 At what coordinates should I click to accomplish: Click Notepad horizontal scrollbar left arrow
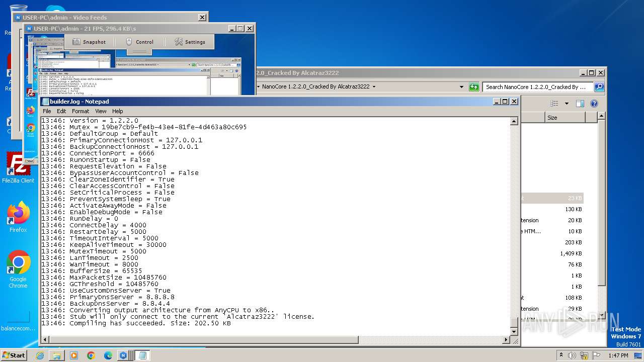pos(44,340)
